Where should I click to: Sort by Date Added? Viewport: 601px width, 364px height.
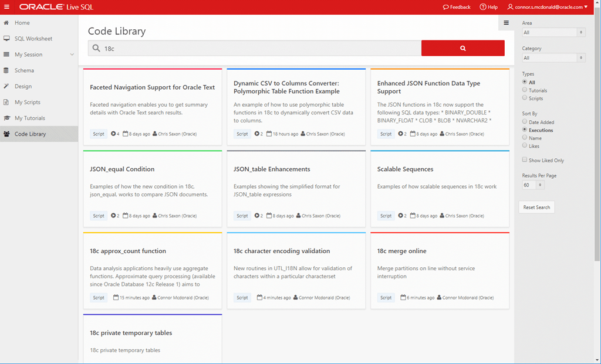click(x=524, y=121)
